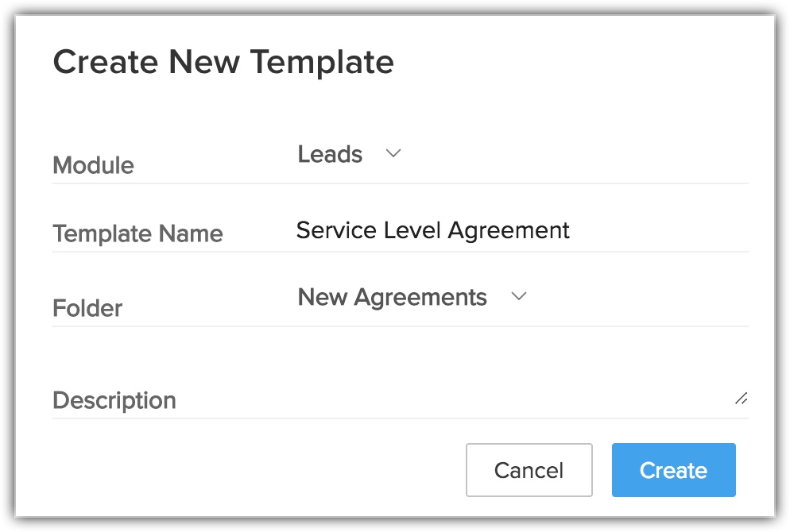
Task: Expand the Module dropdown chevron
Action: coord(393,154)
